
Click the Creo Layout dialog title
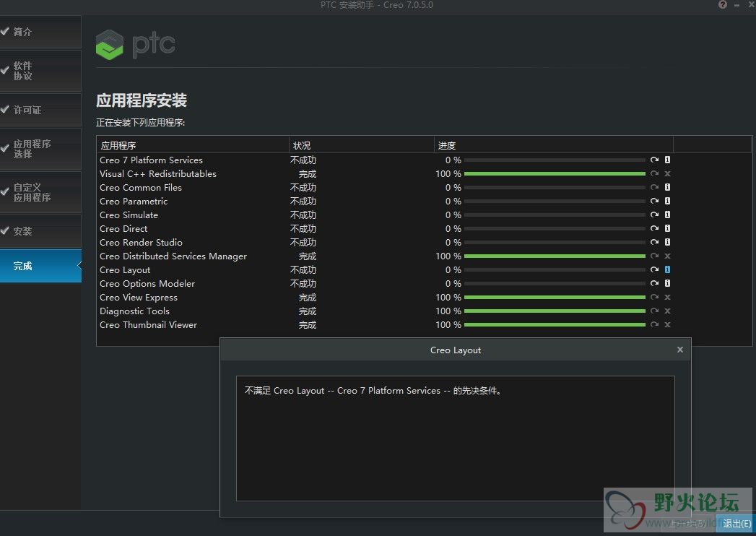click(455, 350)
